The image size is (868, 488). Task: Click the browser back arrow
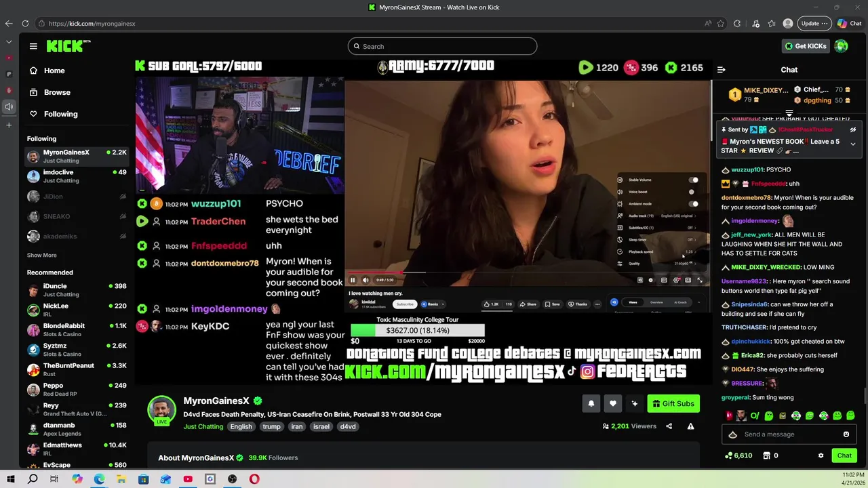tap(8, 23)
